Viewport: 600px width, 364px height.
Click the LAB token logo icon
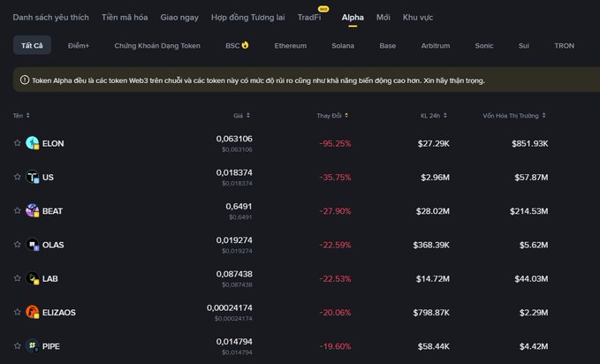coord(32,278)
